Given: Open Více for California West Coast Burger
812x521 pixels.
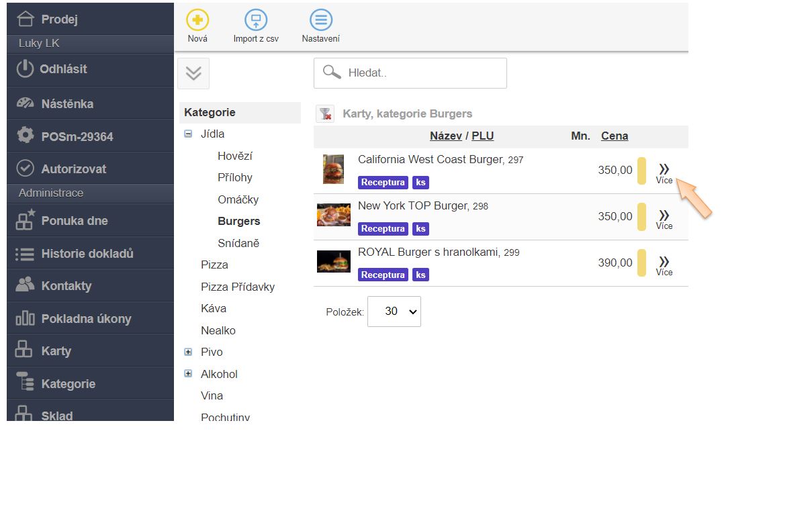Looking at the screenshot, I should pyautogui.click(x=664, y=173).
